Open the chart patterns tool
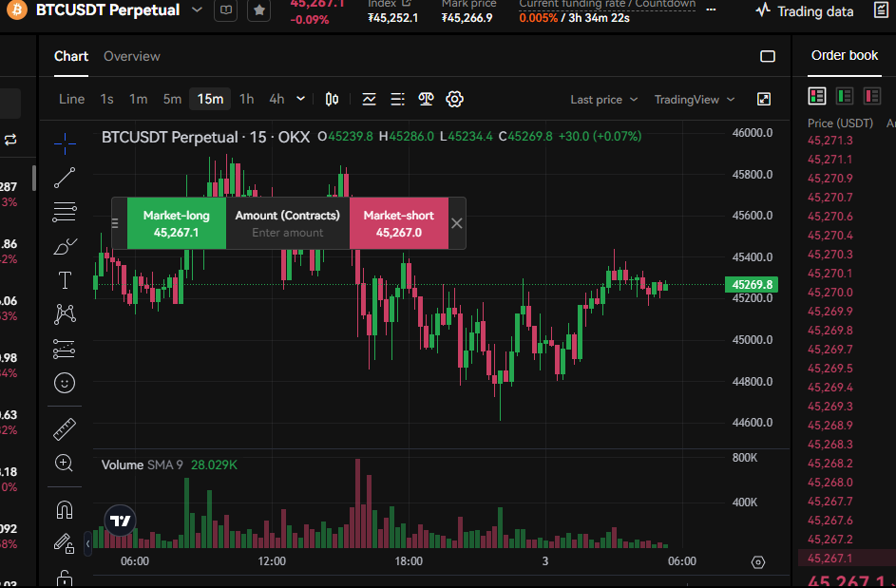The height and width of the screenshot is (588, 896). click(65, 314)
